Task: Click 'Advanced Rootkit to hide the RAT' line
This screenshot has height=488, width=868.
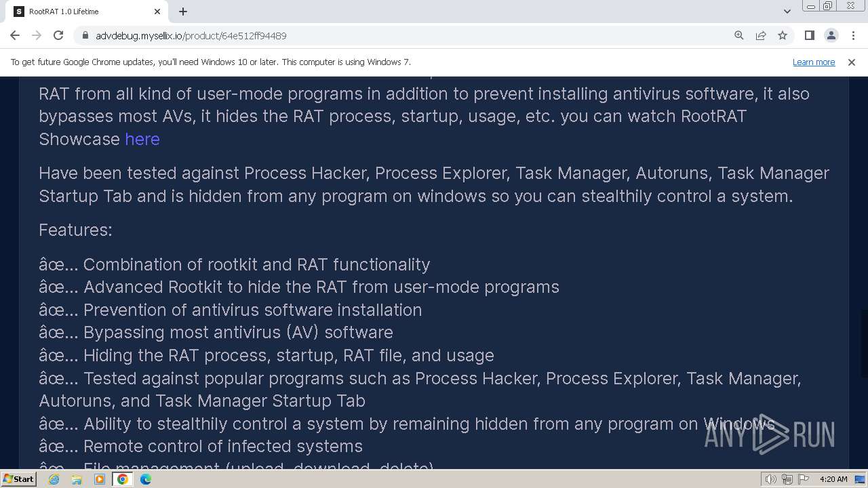Action: tap(299, 287)
